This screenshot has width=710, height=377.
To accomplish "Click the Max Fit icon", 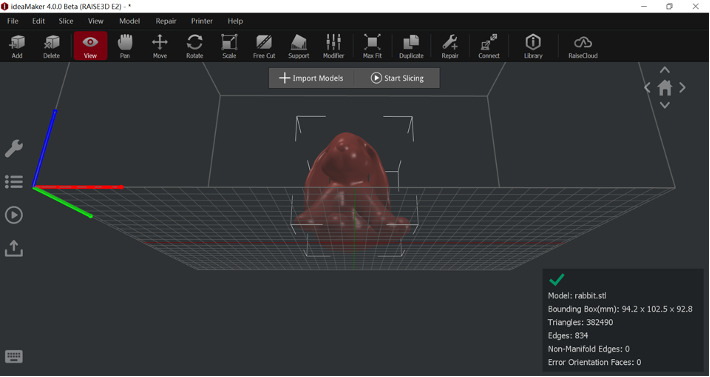I will (372, 46).
